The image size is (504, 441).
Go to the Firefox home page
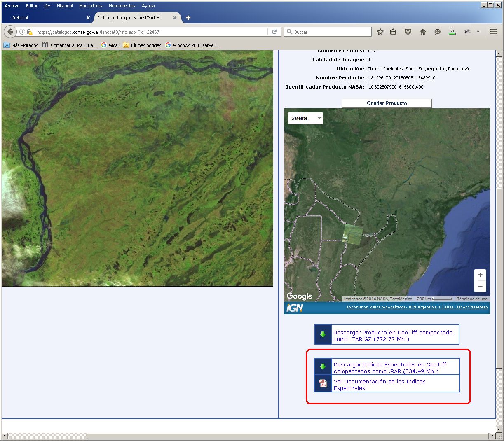click(423, 32)
